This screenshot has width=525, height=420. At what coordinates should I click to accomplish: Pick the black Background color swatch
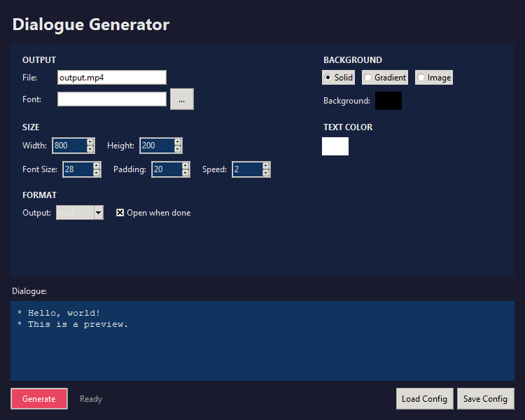tap(388, 101)
